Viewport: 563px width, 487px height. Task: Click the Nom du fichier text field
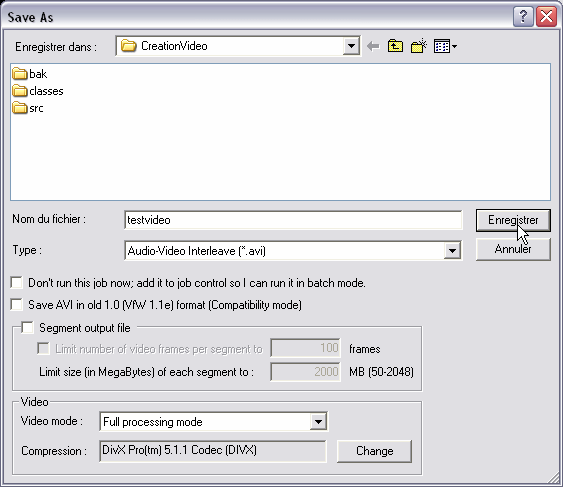coord(293,220)
